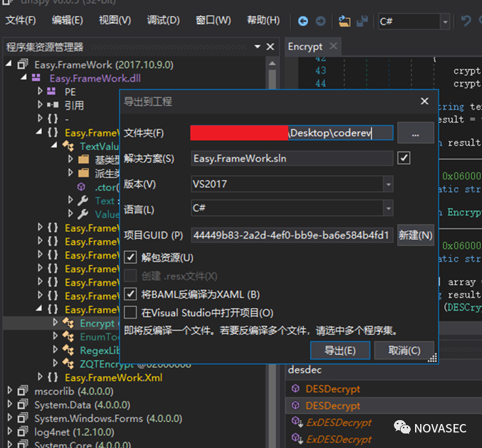Open the C# language dropdown in dialog

tap(388, 208)
